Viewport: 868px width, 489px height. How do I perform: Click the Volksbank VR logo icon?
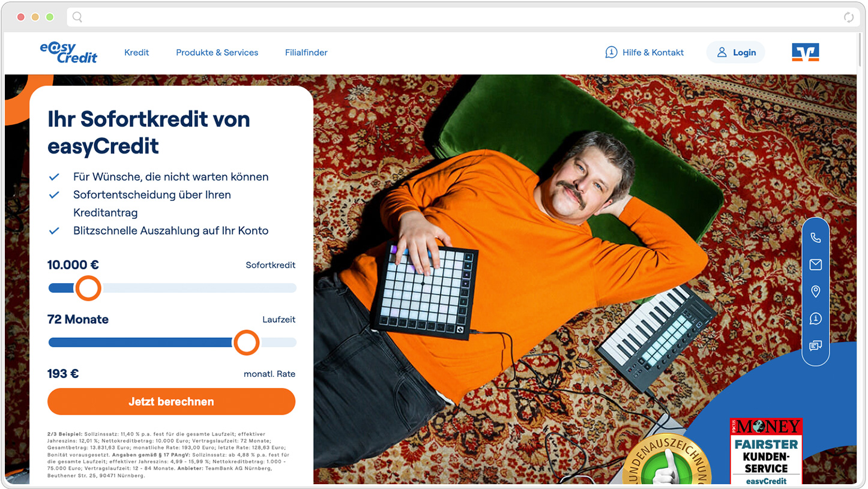point(805,52)
